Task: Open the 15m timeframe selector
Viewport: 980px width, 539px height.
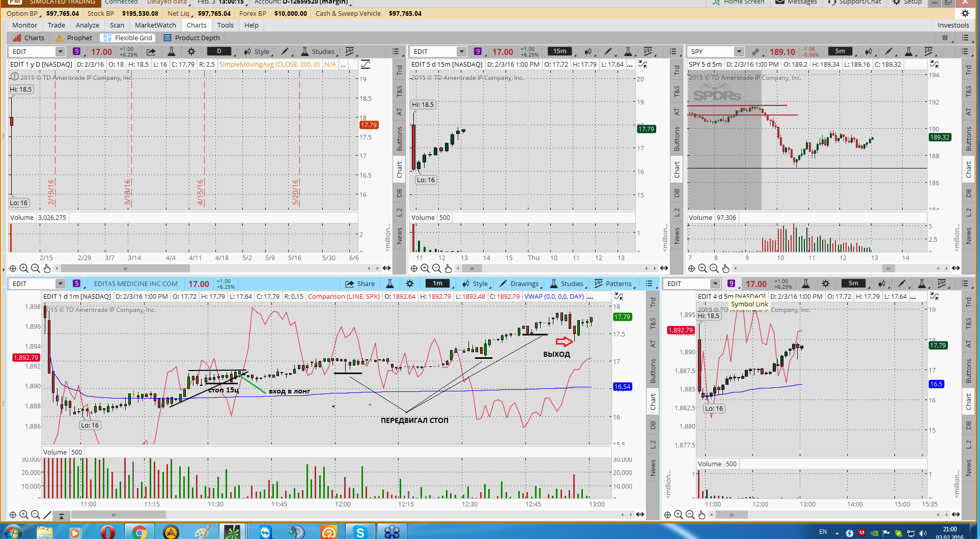Action: pyautogui.click(x=560, y=51)
